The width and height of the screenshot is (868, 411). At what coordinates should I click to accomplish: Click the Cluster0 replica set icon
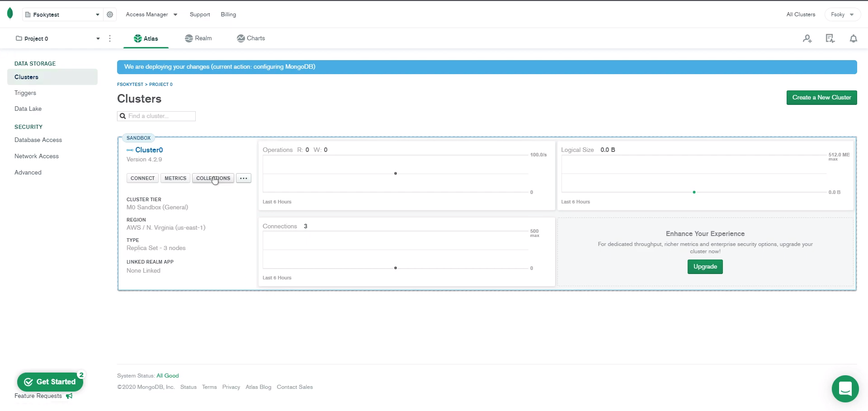coord(130,150)
